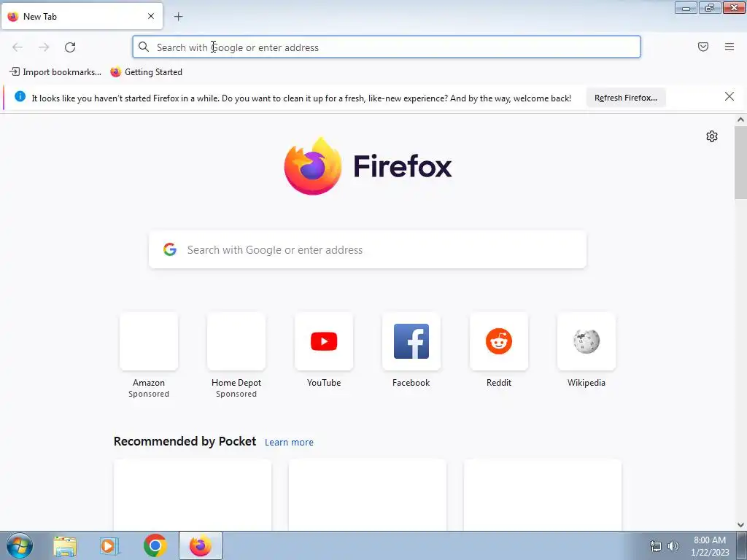The width and height of the screenshot is (747, 560).
Task: Open the Windows Start menu
Action: pyautogui.click(x=20, y=545)
